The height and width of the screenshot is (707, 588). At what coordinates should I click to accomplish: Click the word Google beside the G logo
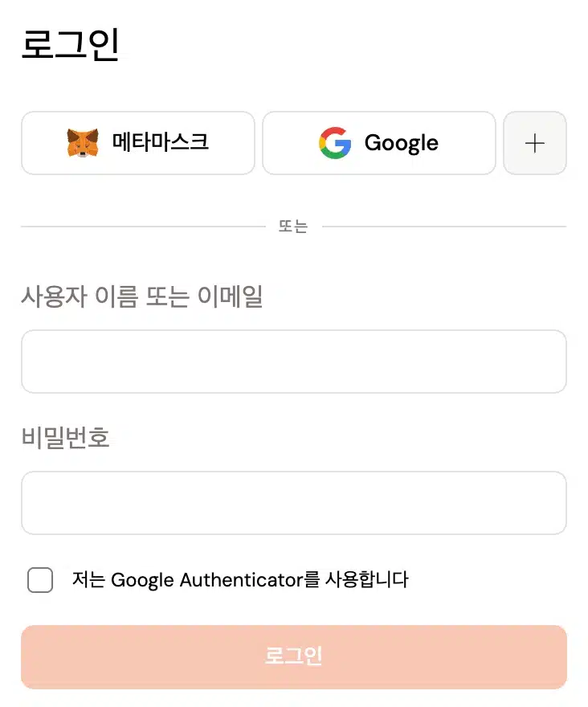point(402,143)
